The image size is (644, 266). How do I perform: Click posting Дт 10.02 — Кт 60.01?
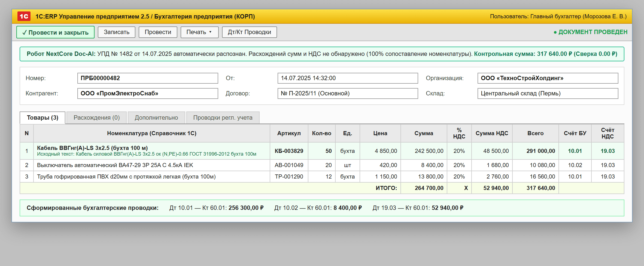coord(318,208)
